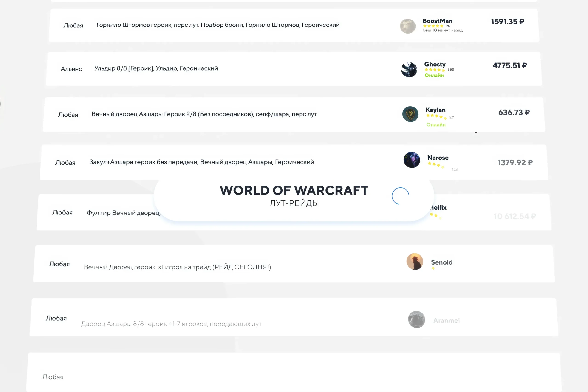Click 'Был 10 минут назад' status
This screenshot has width=588, height=392.
point(443,30)
